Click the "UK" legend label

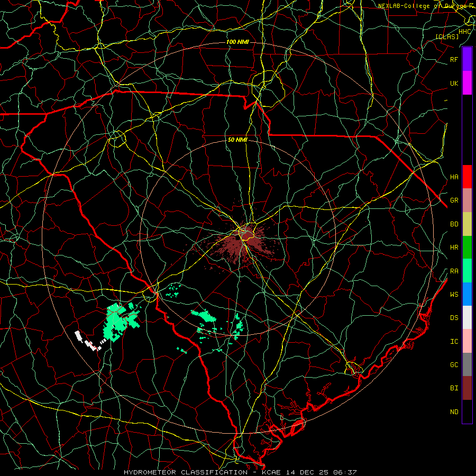coord(454,83)
